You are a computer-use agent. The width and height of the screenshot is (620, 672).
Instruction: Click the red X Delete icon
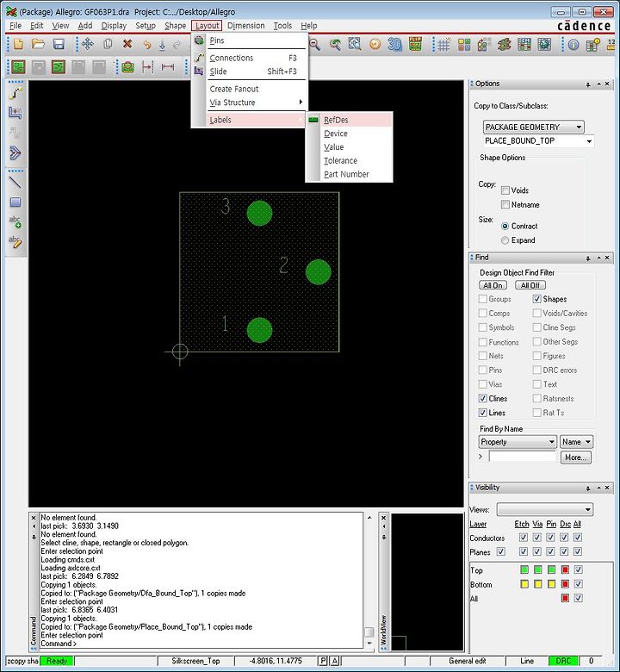point(127,44)
